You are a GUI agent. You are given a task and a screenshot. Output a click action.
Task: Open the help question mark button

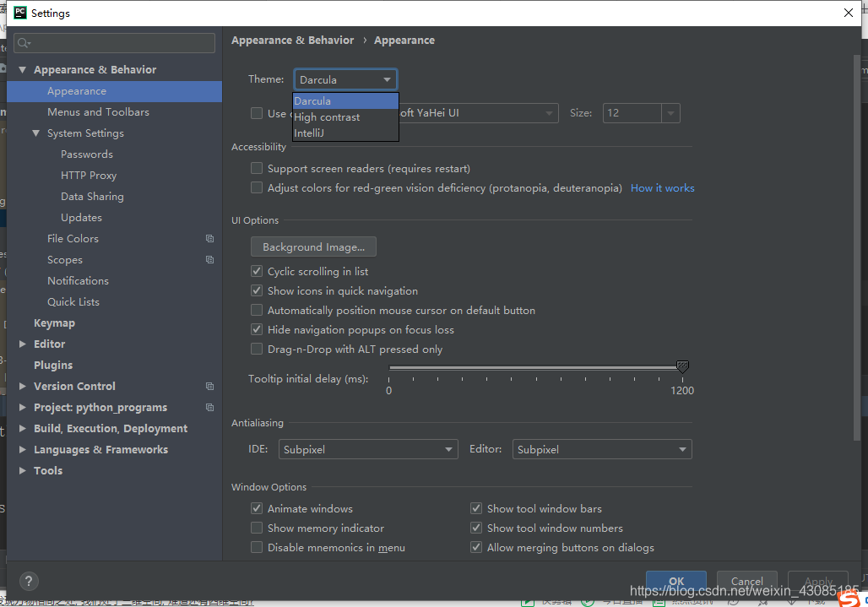coord(29,581)
